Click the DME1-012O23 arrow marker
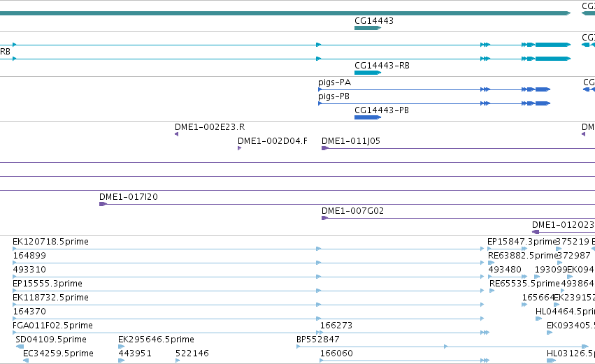The width and height of the screenshot is (595, 364). (x=536, y=232)
